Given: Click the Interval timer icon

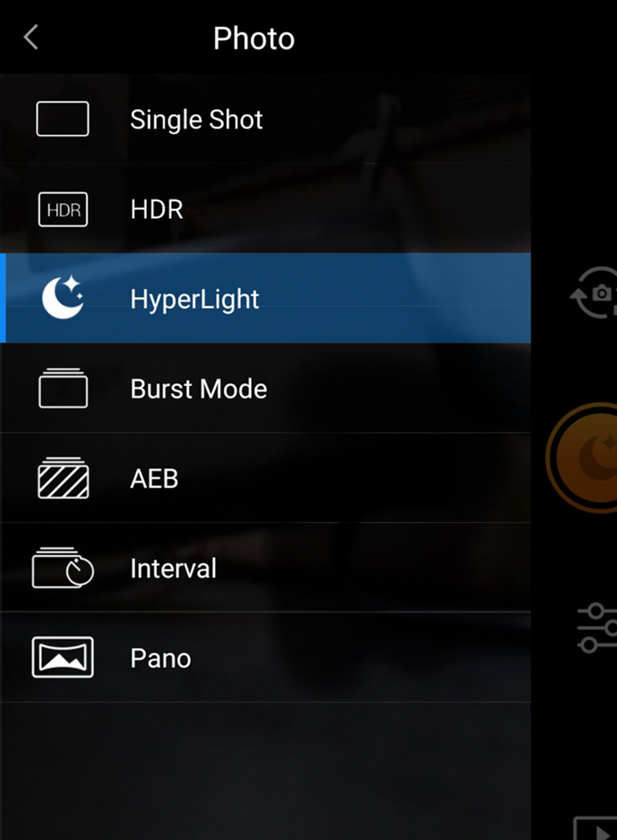Looking at the screenshot, I should point(63,568).
